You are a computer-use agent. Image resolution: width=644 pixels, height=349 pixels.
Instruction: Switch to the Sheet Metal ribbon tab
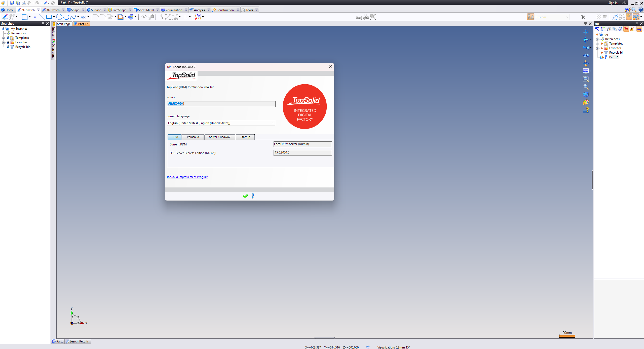(144, 10)
